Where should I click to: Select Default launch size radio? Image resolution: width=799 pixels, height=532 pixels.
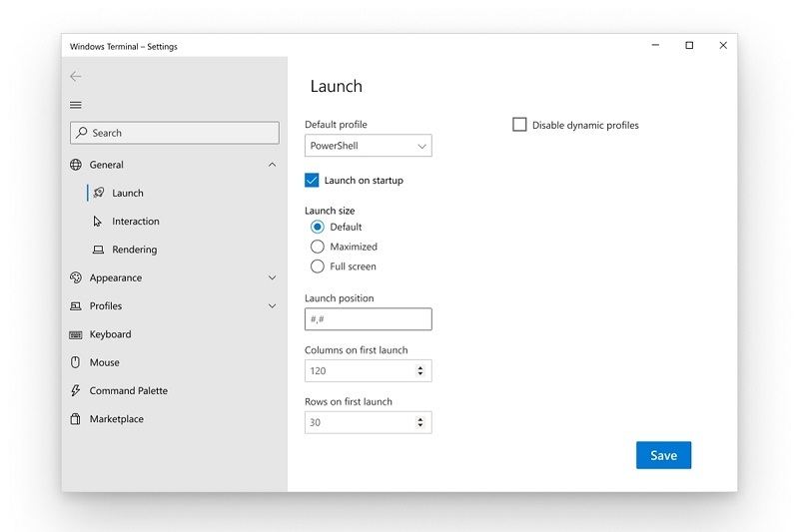coord(317,227)
